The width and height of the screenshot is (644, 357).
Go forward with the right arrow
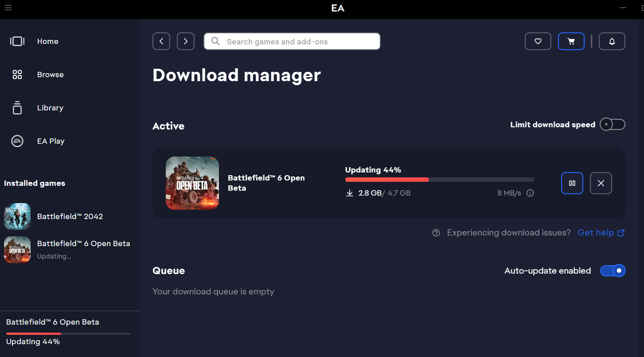(186, 41)
